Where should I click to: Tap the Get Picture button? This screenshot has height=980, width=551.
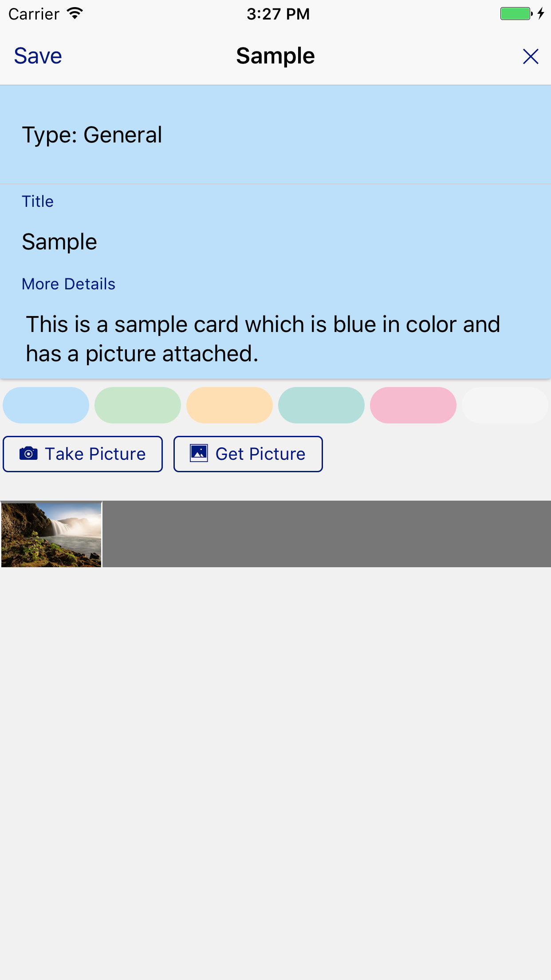(x=248, y=454)
